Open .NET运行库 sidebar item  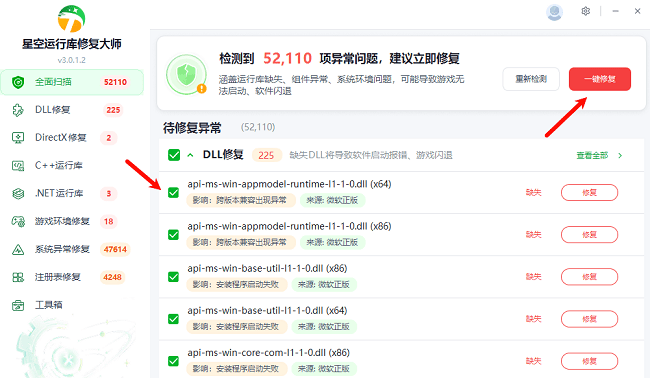[72, 194]
